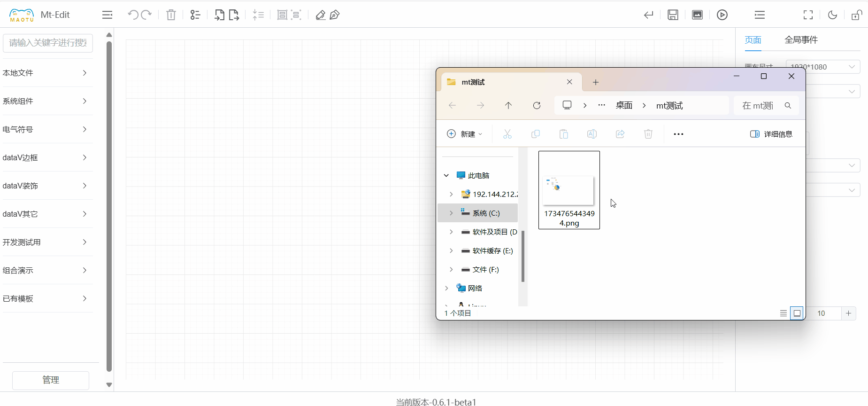Click the export image icon
This screenshot has width=868, height=406.
coord(697,15)
